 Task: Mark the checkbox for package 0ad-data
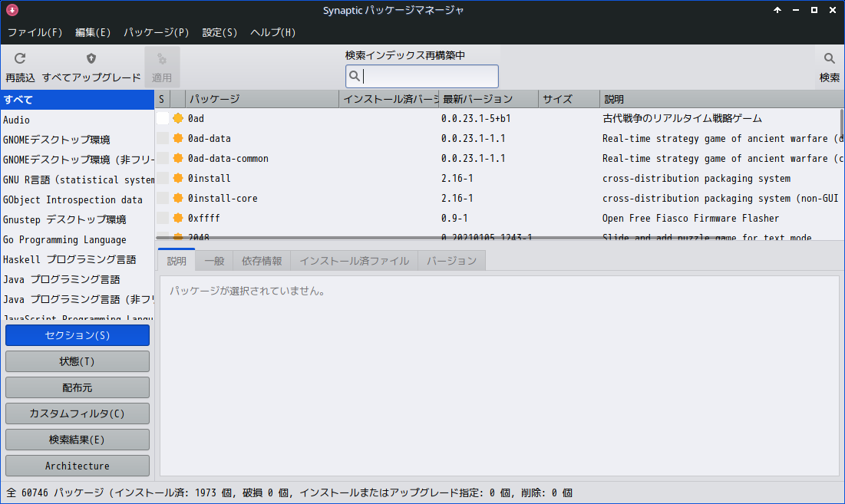[x=162, y=138]
